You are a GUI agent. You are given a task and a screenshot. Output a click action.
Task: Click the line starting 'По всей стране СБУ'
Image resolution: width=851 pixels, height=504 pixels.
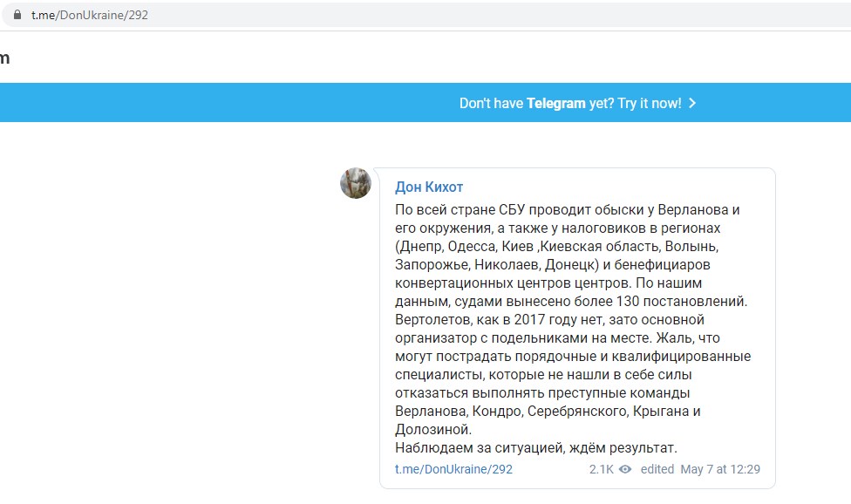[567, 210]
